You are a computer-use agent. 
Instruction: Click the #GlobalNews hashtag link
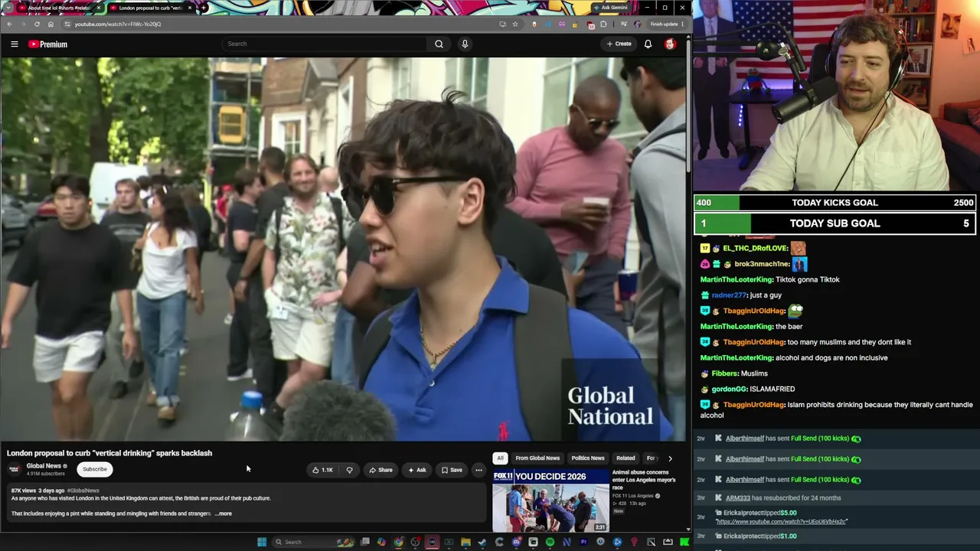pyautogui.click(x=83, y=491)
